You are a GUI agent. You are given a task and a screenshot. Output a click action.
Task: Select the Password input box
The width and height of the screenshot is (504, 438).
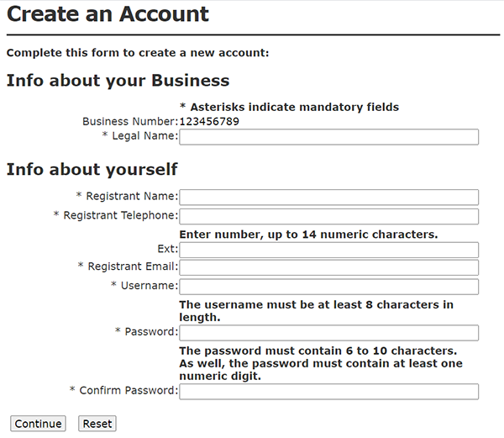click(328, 333)
